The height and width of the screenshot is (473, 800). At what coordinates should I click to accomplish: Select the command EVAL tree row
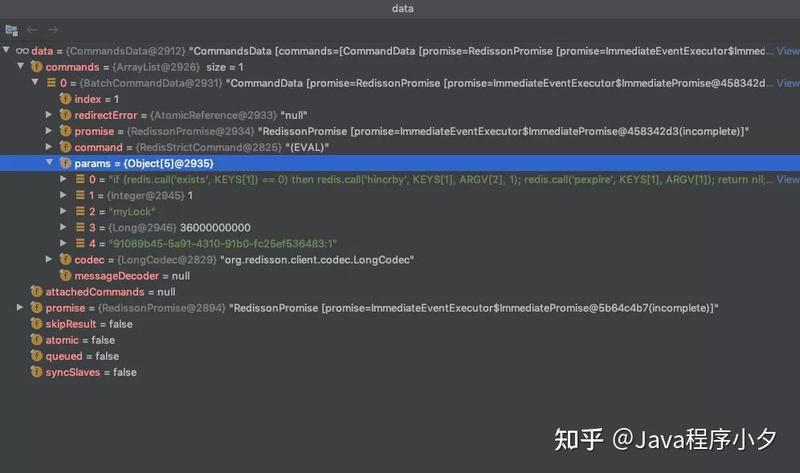(400, 147)
